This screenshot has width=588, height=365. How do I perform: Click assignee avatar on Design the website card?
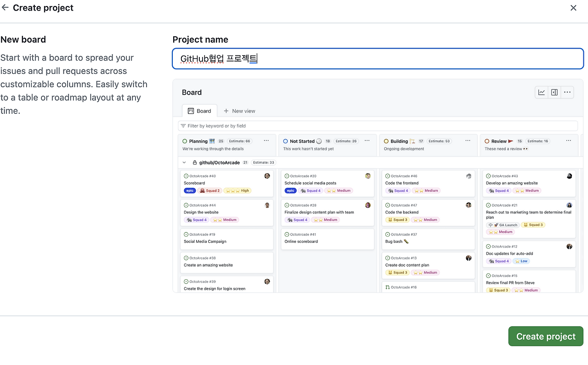point(267,205)
